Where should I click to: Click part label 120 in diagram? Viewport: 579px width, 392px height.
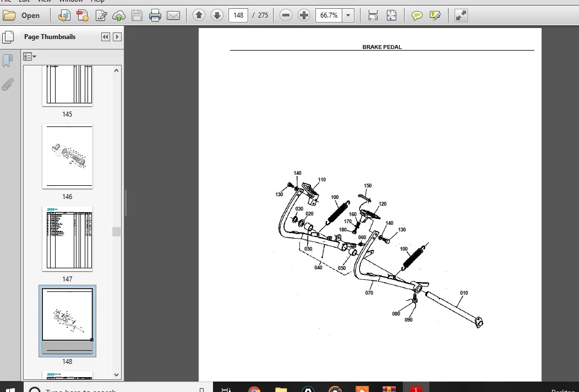[382, 203]
